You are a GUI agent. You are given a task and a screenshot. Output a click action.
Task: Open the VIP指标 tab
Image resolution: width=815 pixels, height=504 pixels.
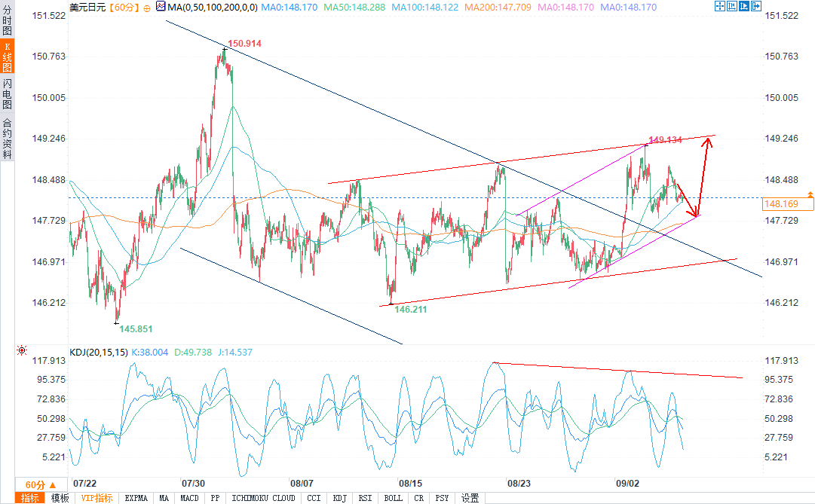(x=97, y=498)
